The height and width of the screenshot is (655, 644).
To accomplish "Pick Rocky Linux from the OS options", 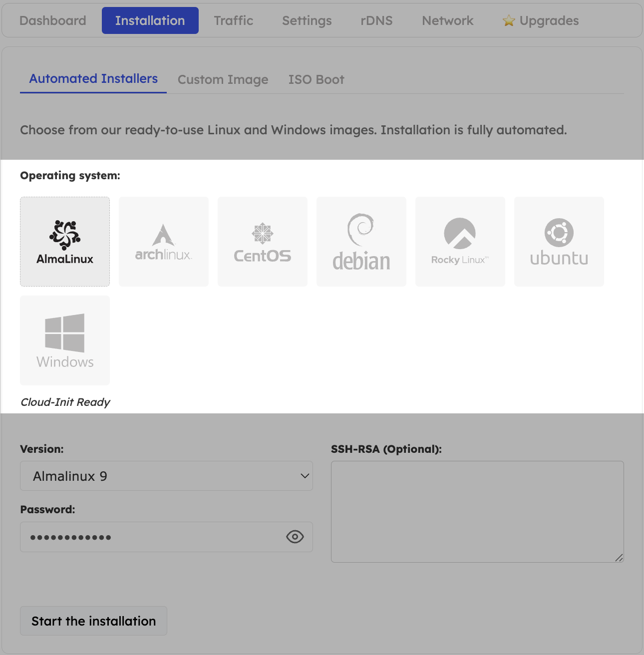I will tap(460, 241).
